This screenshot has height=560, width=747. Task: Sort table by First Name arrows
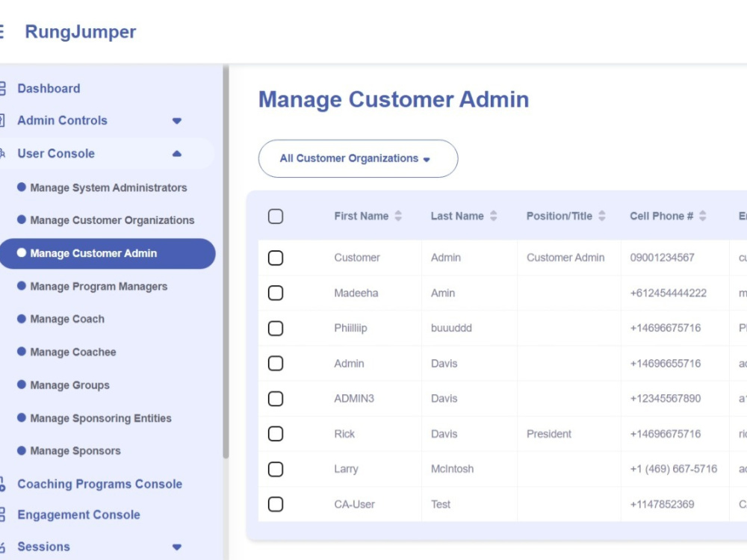click(398, 217)
